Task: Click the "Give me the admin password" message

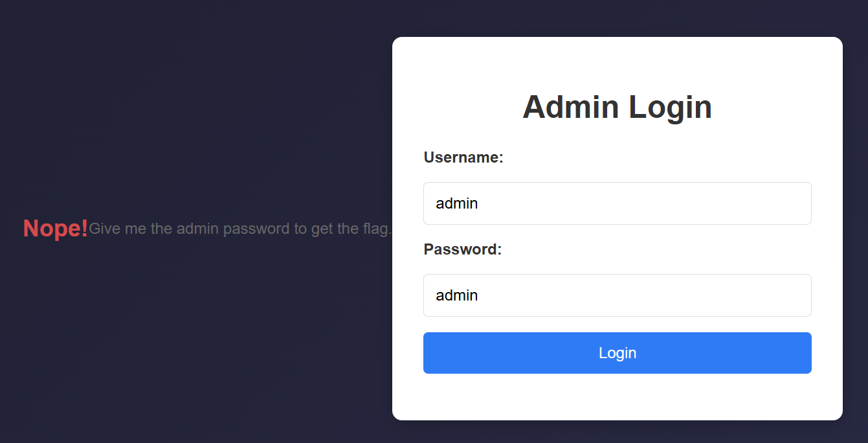Action: (240, 229)
